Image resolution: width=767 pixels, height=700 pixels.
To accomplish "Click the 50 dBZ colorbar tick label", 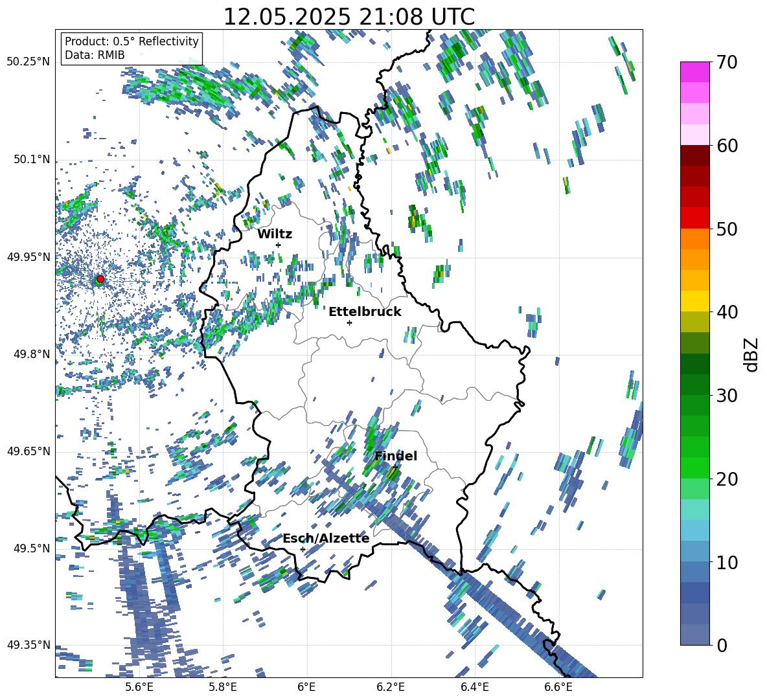I will tap(726, 229).
